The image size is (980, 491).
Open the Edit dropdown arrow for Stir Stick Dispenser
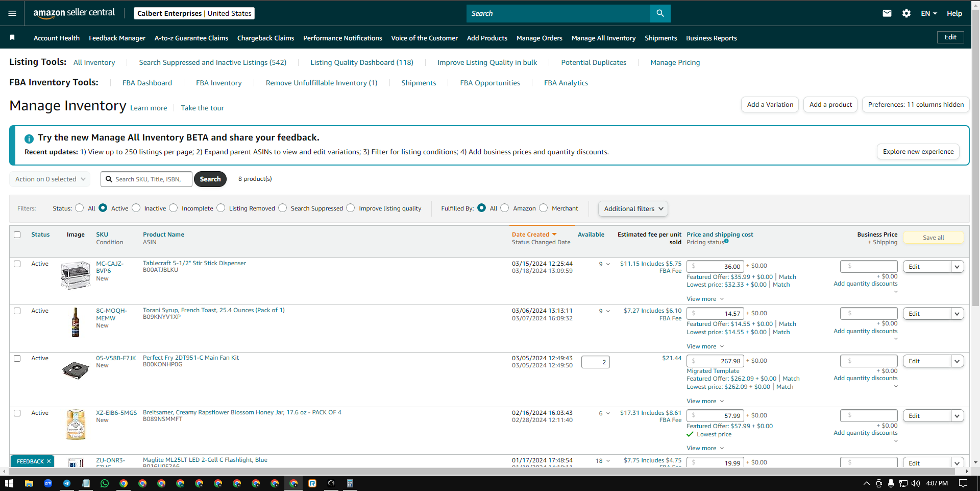pos(958,267)
